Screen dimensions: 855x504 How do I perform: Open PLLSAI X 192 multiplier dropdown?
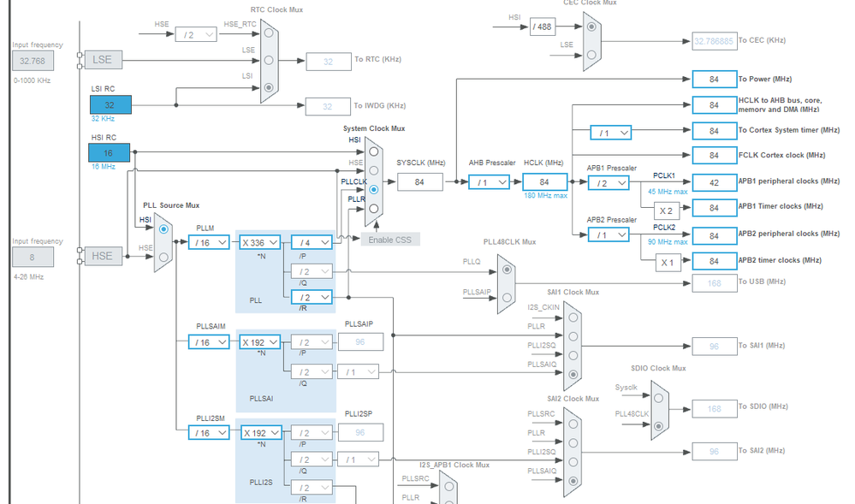(260, 342)
